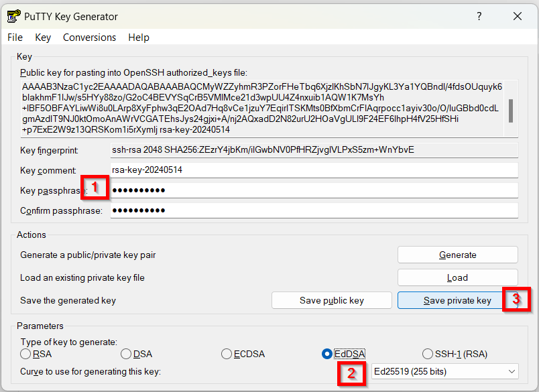This screenshot has height=392, width=539.
Task: Click Save public key button
Action: point(332,301)
